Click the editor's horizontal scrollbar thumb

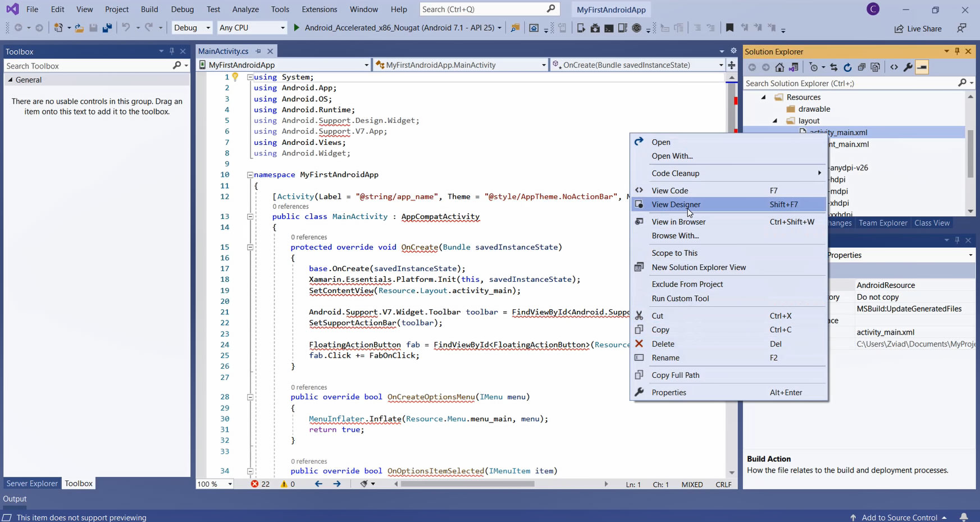tap(466, 484)
